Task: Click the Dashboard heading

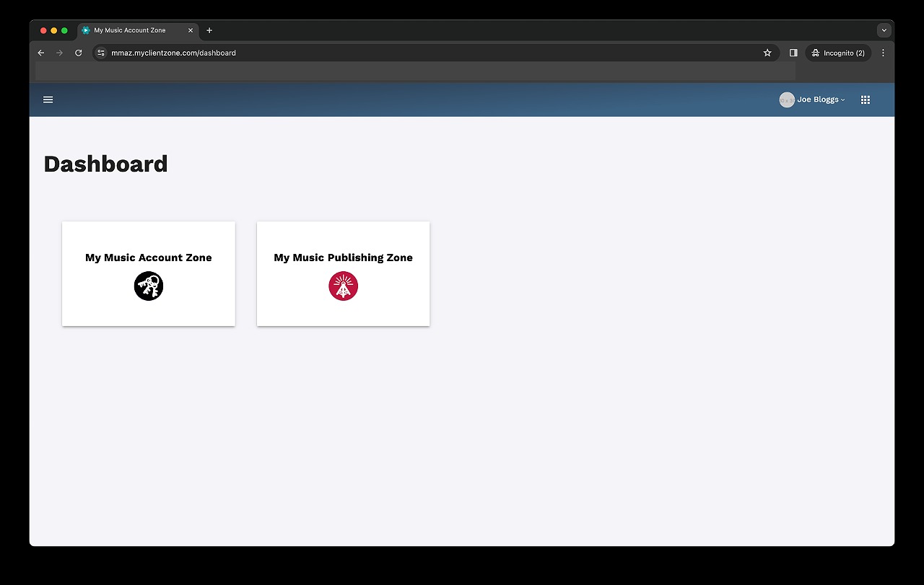Action: coord(105,164)
